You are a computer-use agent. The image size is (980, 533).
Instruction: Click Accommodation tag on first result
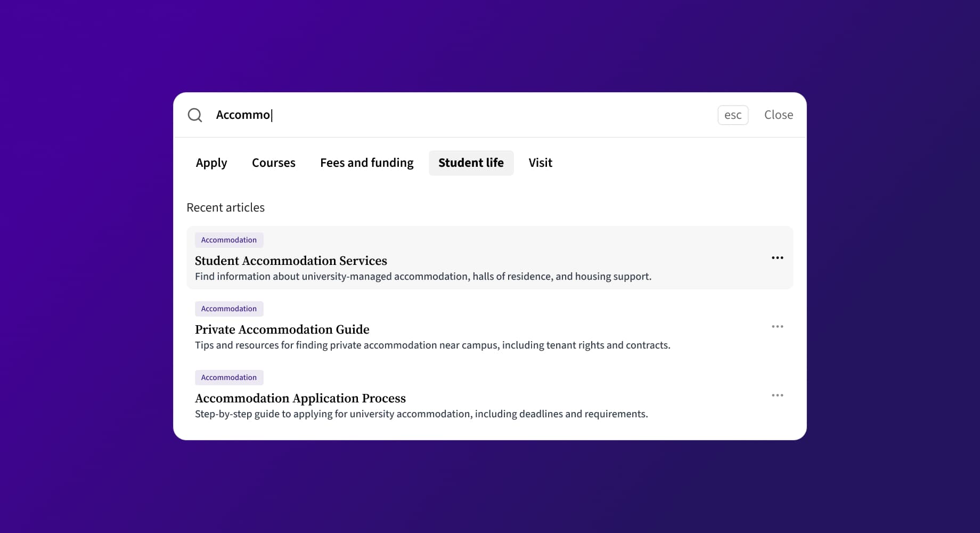pos(229,240)
